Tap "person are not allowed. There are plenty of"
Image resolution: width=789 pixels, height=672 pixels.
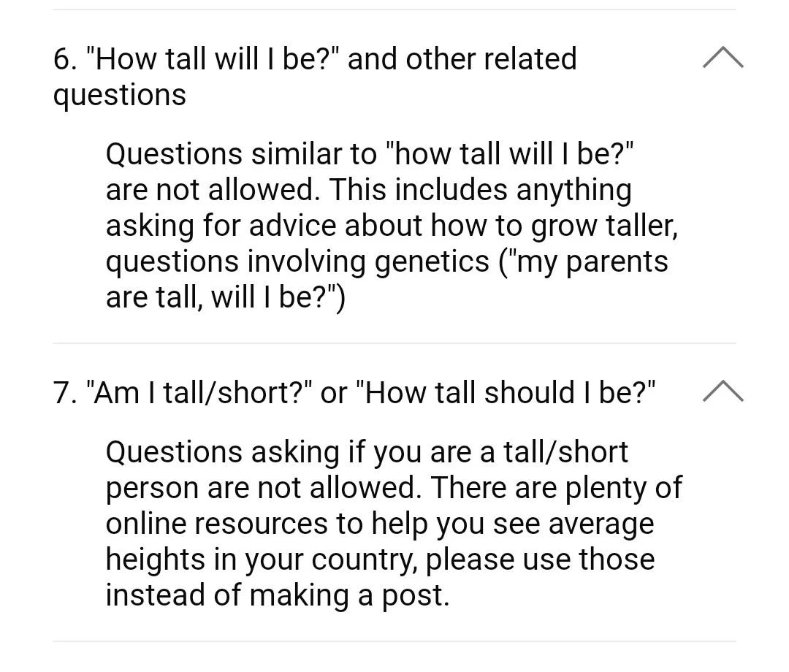394,488
